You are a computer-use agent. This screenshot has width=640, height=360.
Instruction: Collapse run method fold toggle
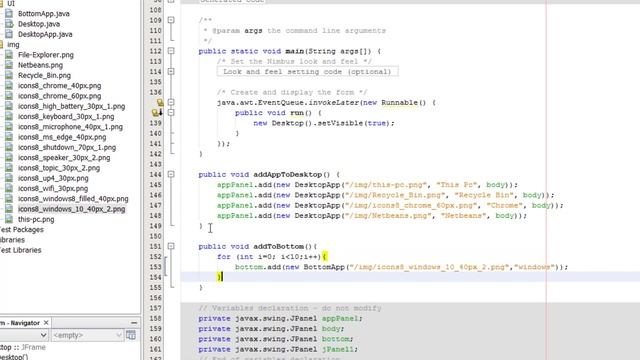click(x=171, y=113)
